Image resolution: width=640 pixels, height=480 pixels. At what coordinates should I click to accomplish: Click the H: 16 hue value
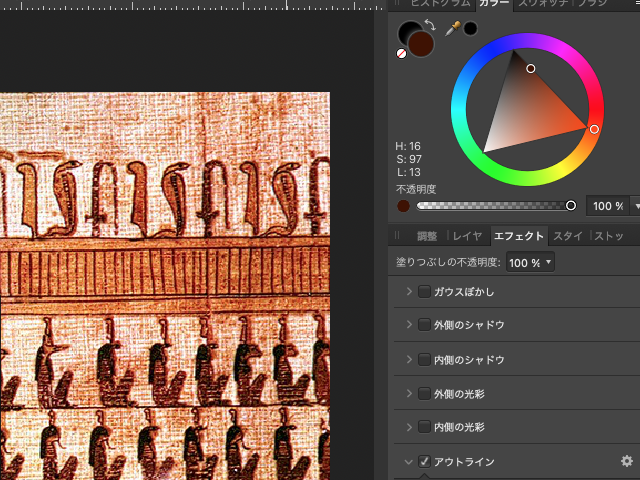pyautogui.click(x=408, y=146)
